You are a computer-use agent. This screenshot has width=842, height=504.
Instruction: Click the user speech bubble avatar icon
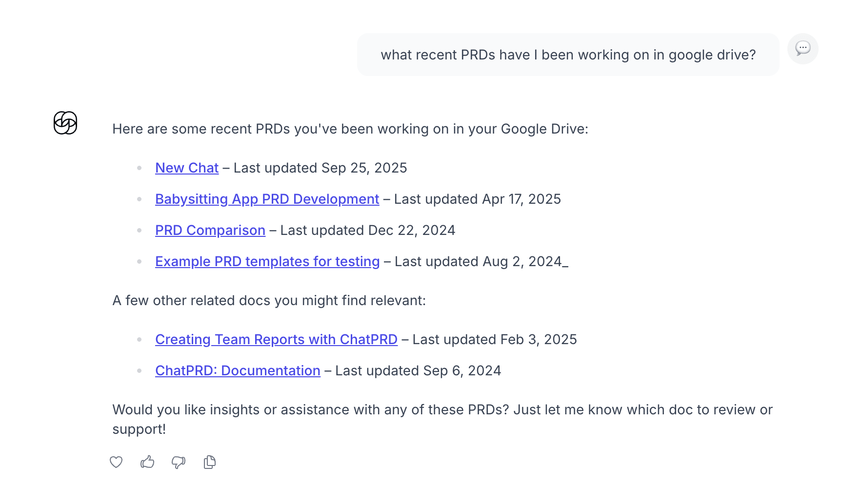pyautogui.click(x=802, y=49)
